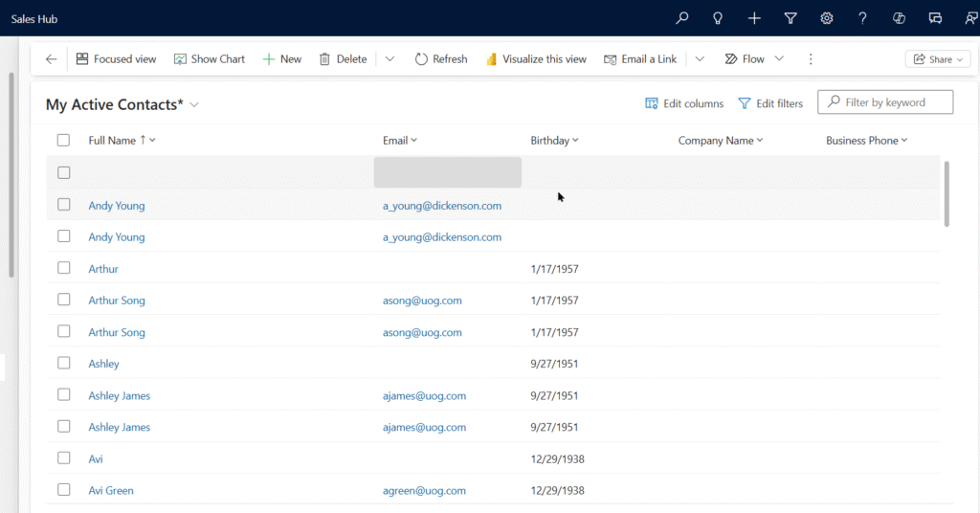980x513 pixels.
Task: Create a New contact
Action: tap(282, 58)
